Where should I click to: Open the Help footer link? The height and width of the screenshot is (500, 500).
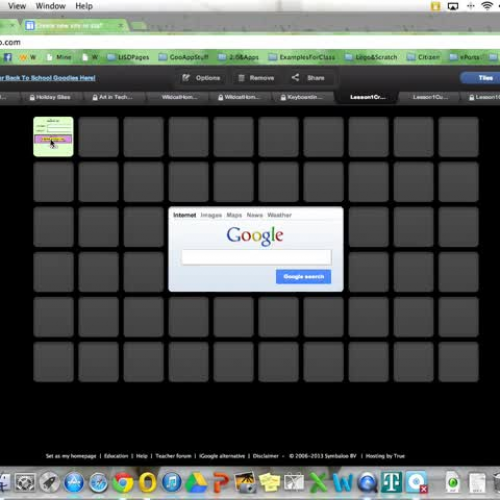click(142, 456)
